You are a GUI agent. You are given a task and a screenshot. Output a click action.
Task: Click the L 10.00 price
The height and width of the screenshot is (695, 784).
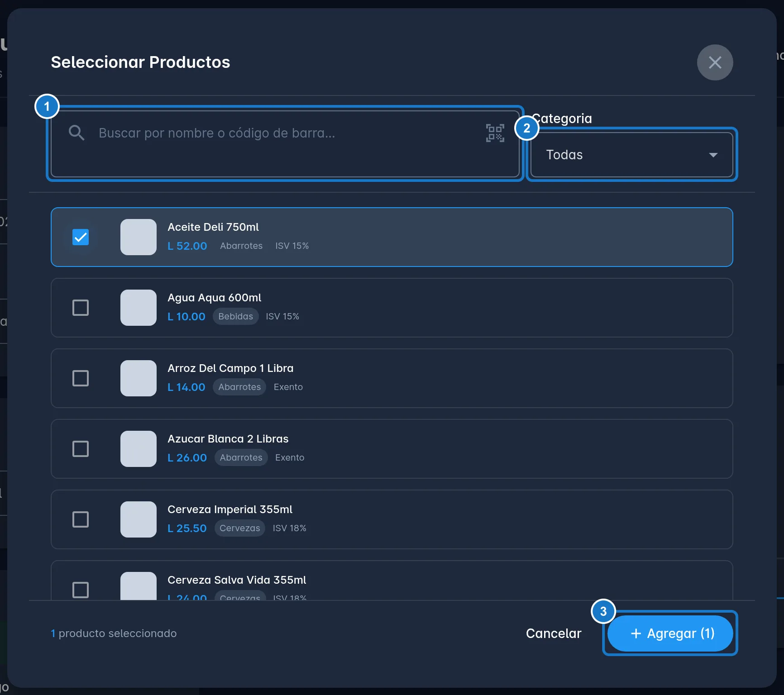(x=186, y=316)
